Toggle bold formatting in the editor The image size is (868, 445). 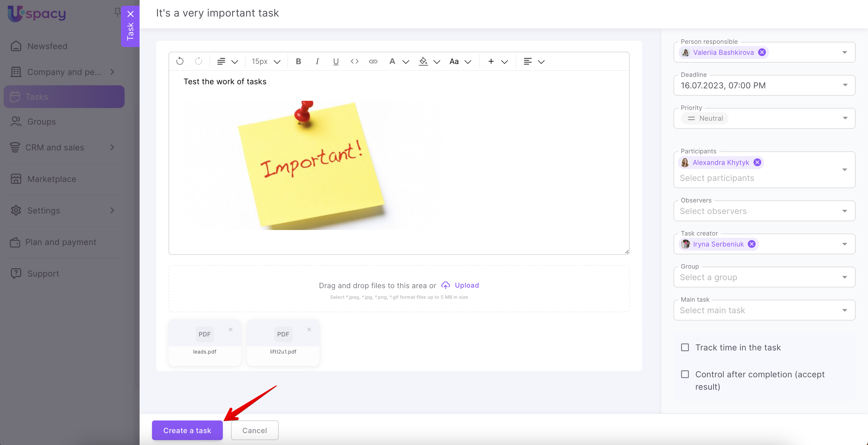298,61
